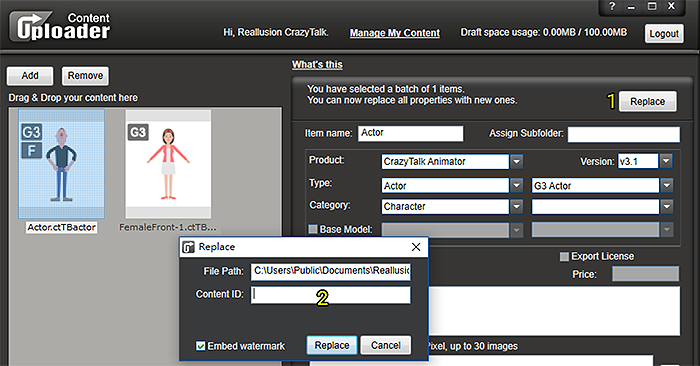Open the What's this link
700x366 pixels.
[x=317, y=65]
